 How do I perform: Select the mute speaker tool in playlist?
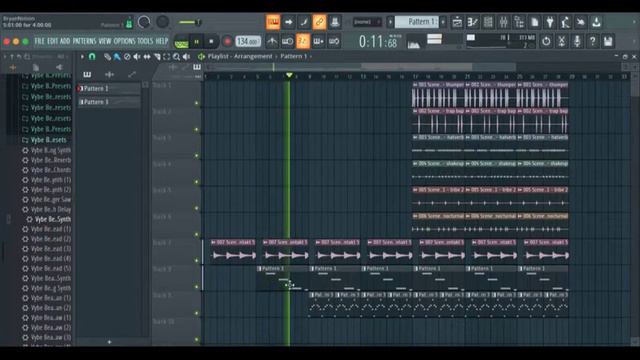point(137,57)
